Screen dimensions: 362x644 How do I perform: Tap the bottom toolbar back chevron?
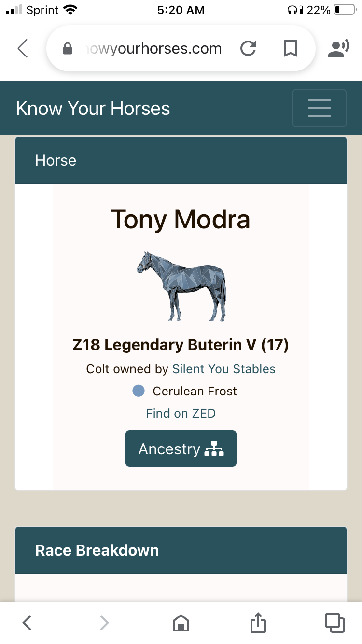[x=28, y=623]
